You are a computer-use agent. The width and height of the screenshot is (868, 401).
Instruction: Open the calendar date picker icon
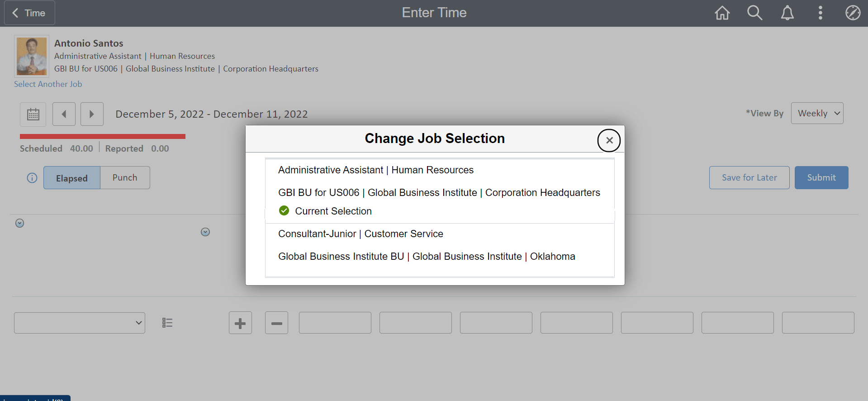pyautogui.click(x=33, y=114)
